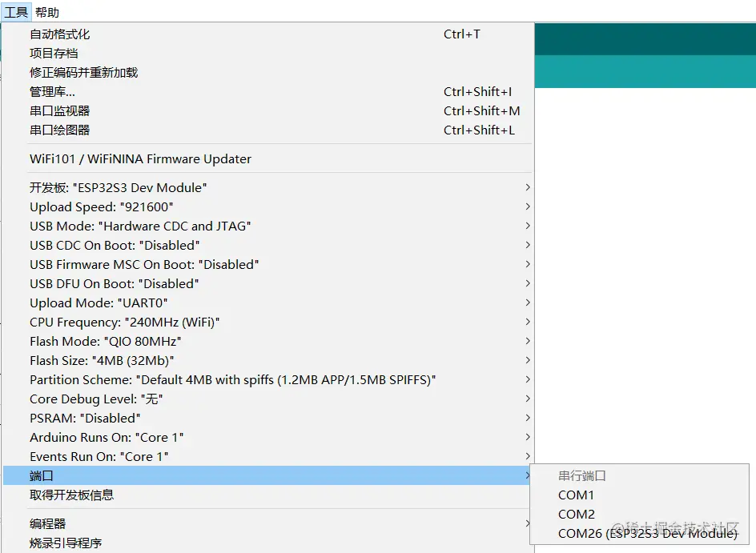Open the 工具 menu in menu bar
This screenshot has height=553, width=756.
tap(16, 11)
